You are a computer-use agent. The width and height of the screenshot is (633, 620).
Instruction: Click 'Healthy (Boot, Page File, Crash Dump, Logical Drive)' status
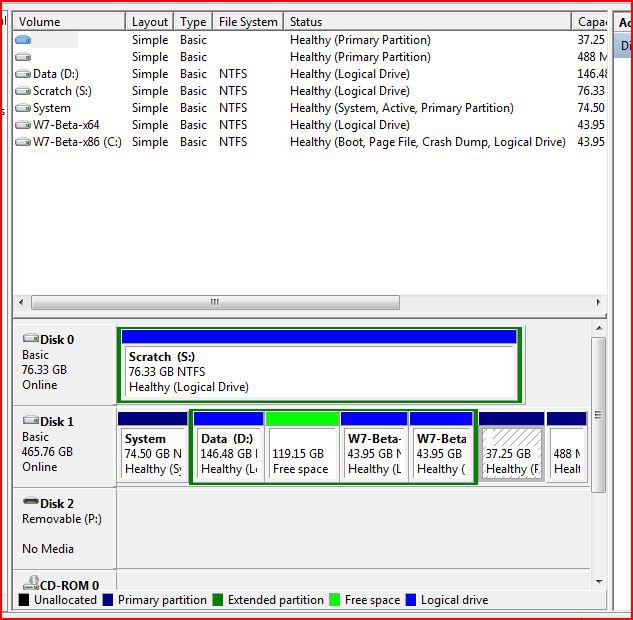point(428,142)
